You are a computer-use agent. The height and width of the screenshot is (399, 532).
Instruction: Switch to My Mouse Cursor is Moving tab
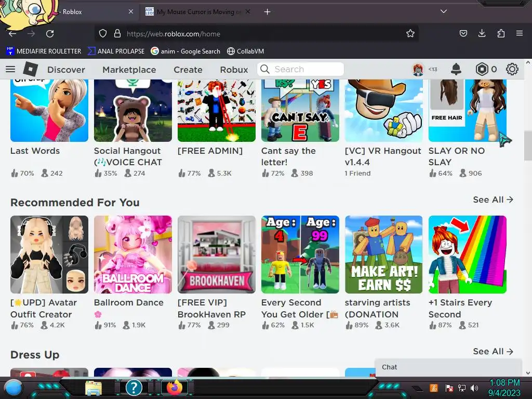click(198, 12)
